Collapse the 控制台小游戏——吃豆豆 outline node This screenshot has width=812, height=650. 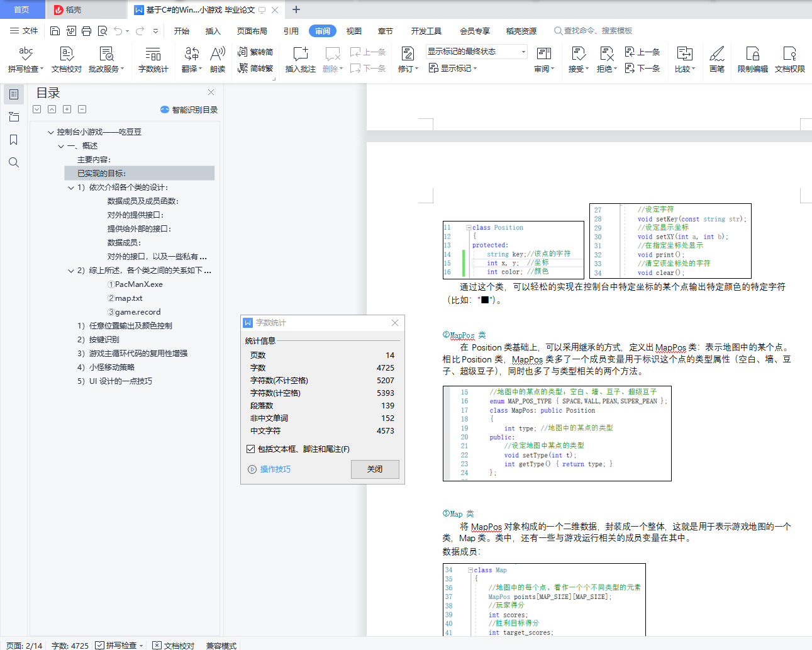pyautogui.click(x=51, y=132)
